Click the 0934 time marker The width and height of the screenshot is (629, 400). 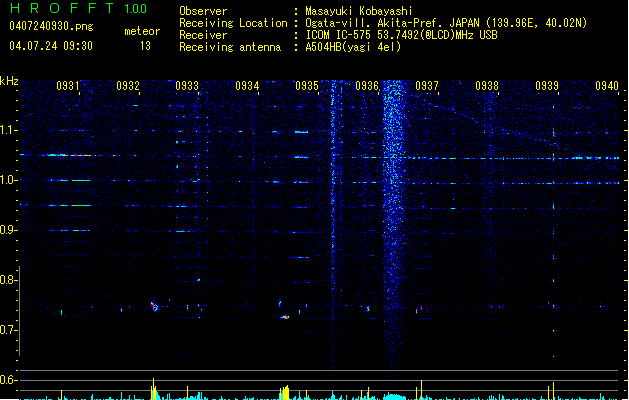(247, 86)
